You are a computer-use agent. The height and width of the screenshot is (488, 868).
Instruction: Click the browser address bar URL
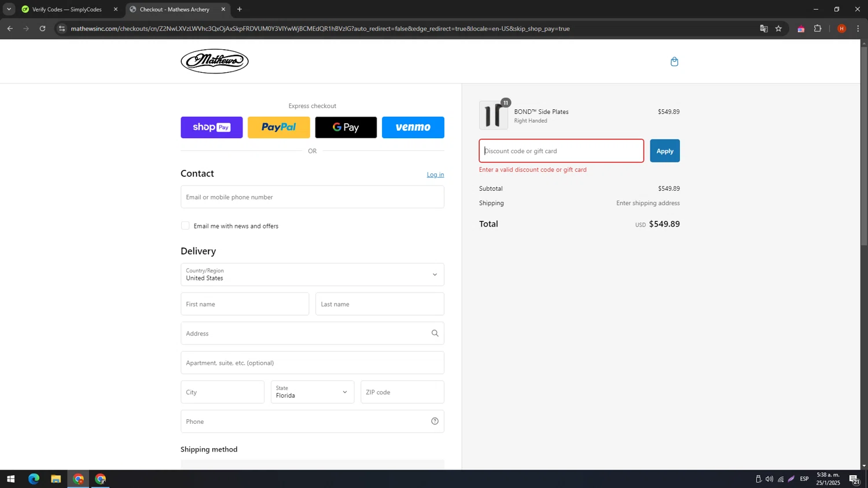(320, 28)
